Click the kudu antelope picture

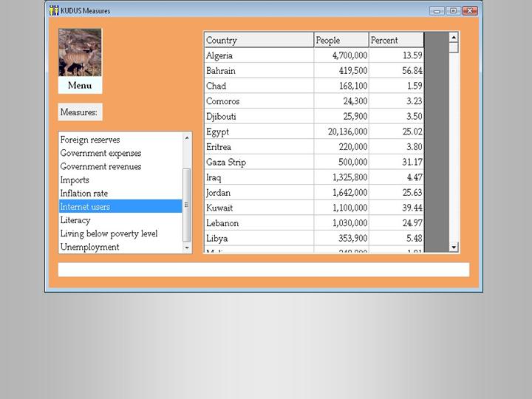pos(80,52)
